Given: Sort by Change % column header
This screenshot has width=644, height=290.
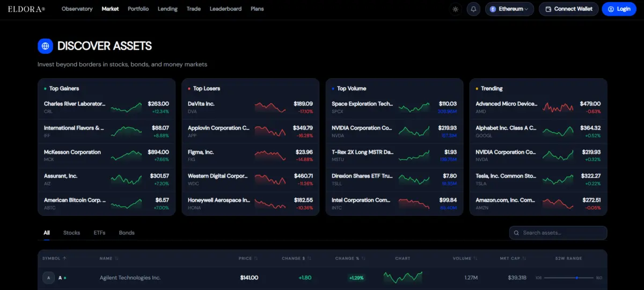Looking at the screenshot, I should pos(350,258).
